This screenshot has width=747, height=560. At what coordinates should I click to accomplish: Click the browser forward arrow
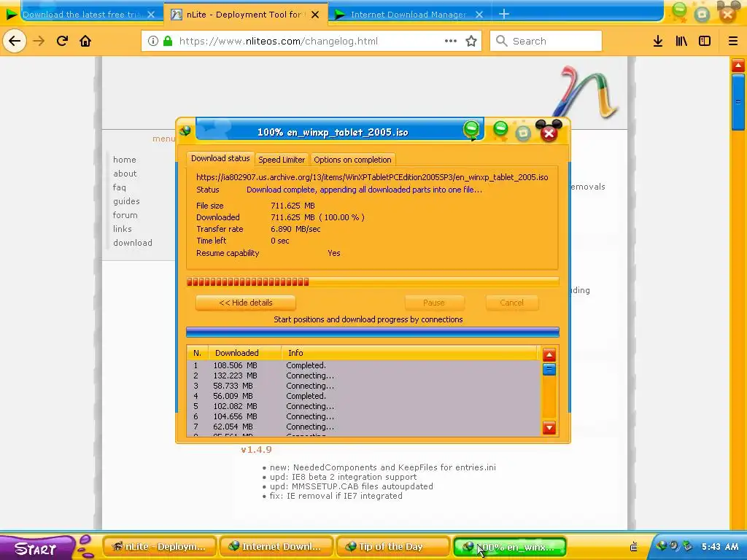(x=39, y=41)
